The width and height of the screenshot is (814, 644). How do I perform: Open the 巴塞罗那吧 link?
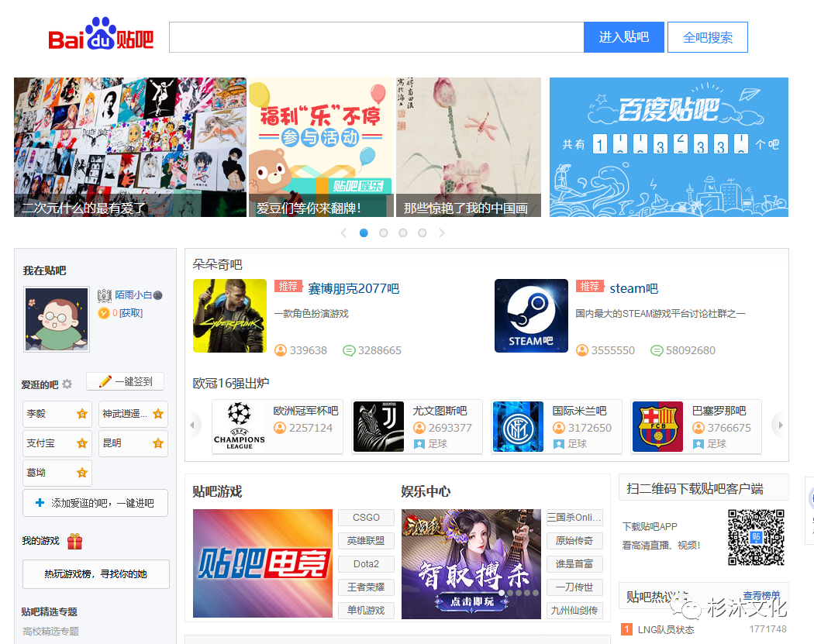pos(719,411)
